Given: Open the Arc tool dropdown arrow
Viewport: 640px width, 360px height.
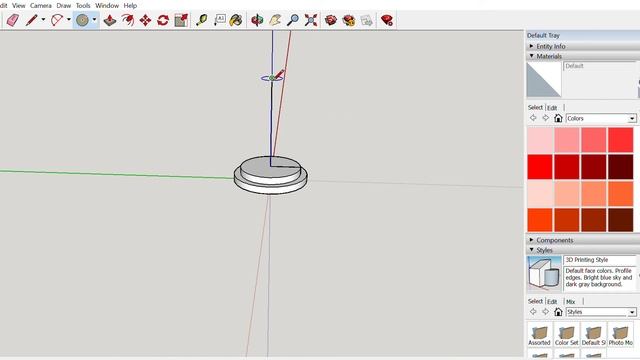Looking at the screenshot, I should point(69,20).
